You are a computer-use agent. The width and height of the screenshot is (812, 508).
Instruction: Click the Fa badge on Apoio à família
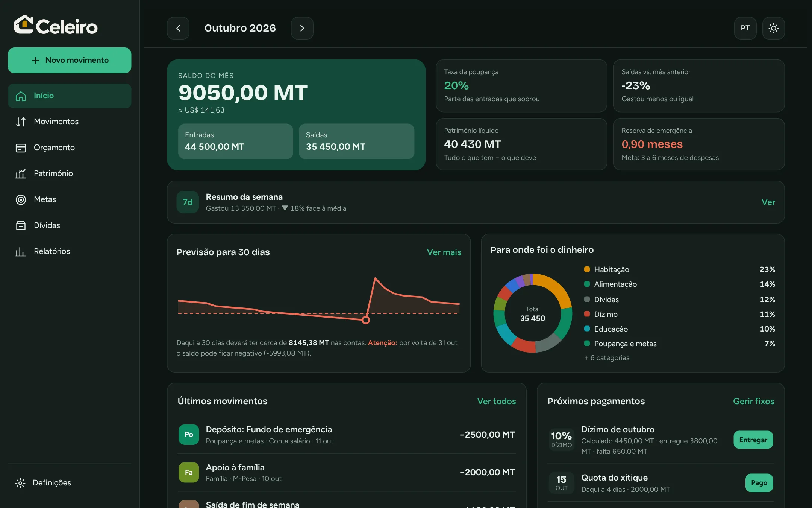pyautogui.click(x=189, y=472)
